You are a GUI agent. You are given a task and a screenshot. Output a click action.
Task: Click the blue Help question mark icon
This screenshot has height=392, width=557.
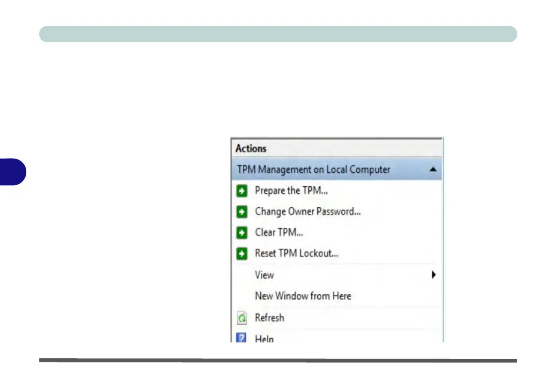241,338
